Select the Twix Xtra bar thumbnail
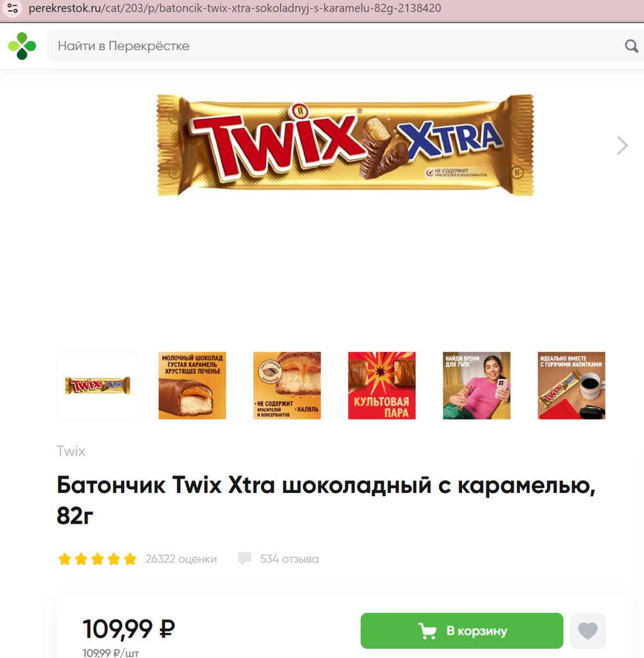The width and height of the screenshot is (644, 658). pos(98,386)
